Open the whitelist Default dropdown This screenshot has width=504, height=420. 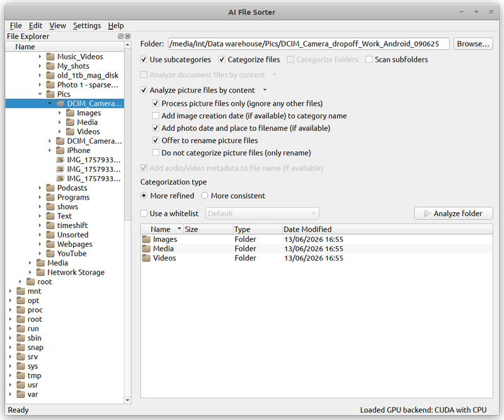pyautogui.click(x=262, y=213)
